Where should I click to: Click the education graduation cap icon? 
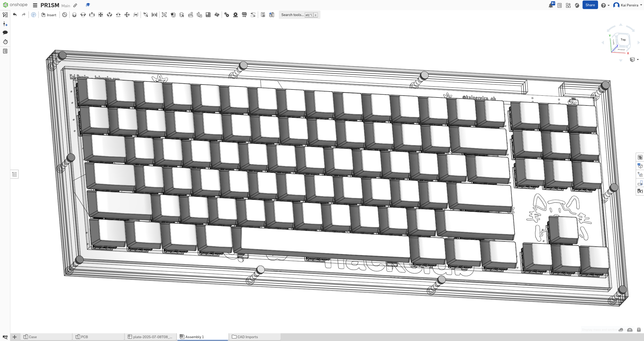coord(88,5)
